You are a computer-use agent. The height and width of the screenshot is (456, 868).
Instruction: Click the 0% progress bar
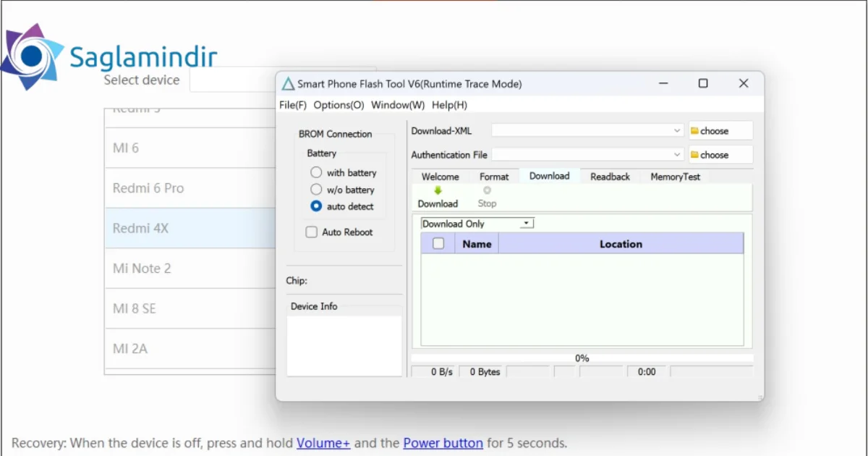click(582, 358)
